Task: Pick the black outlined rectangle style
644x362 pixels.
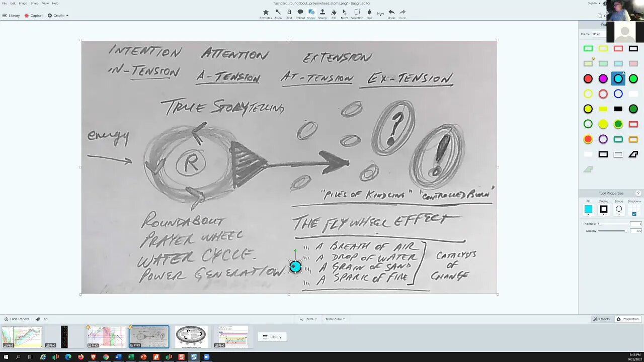Action: (x=633, y=49)
